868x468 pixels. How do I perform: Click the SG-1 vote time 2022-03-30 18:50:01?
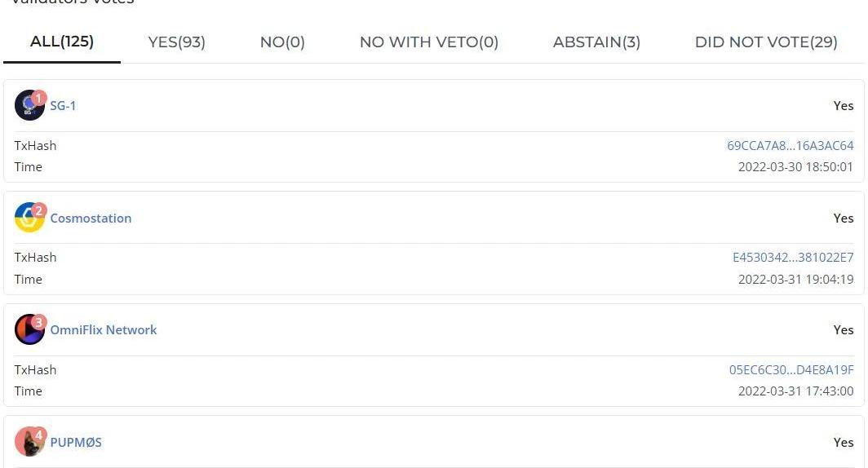click(x=795, y=167)
